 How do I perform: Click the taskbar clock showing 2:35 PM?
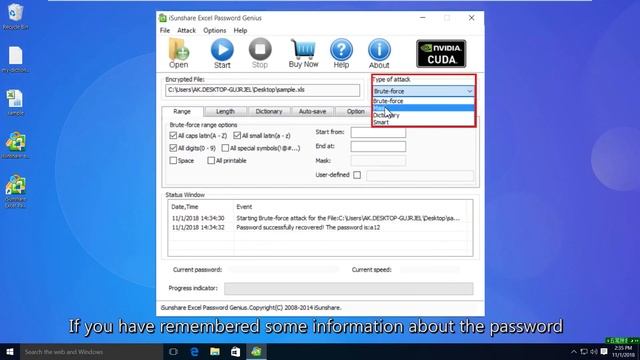coord(623,351)
